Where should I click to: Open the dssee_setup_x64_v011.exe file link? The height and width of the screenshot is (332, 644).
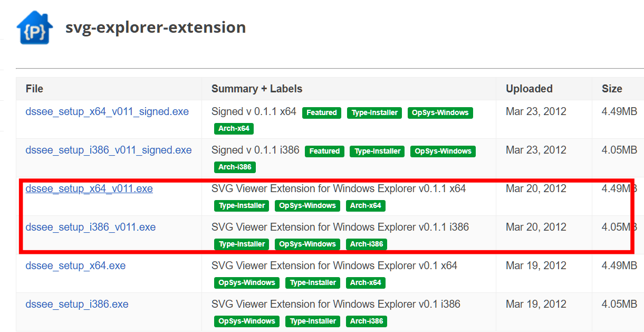coord(89,189)
